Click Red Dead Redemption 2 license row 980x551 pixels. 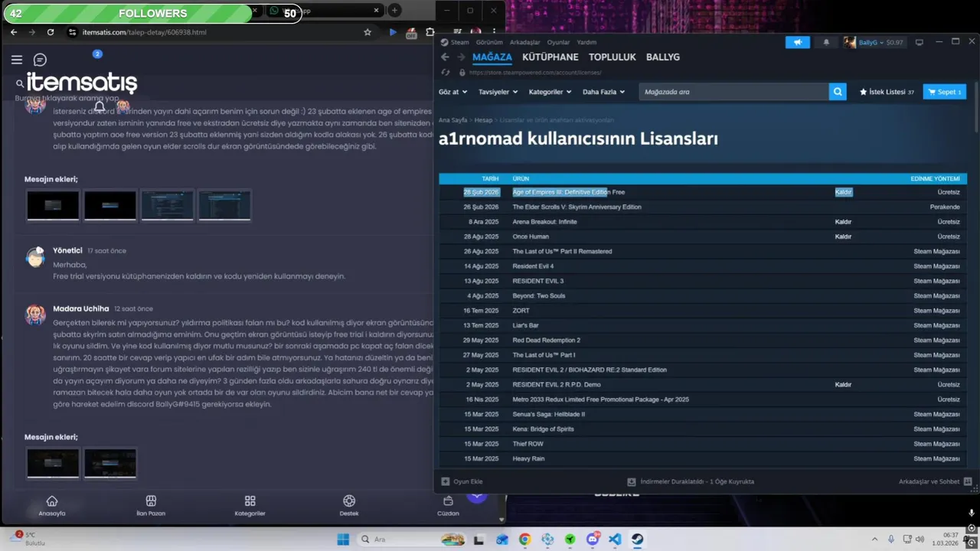tap(703, 341)
